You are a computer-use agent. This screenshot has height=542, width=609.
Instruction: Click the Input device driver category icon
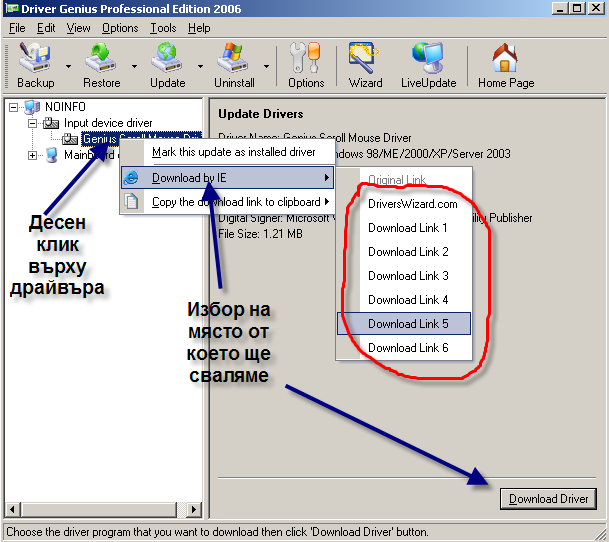pos(51,123)
